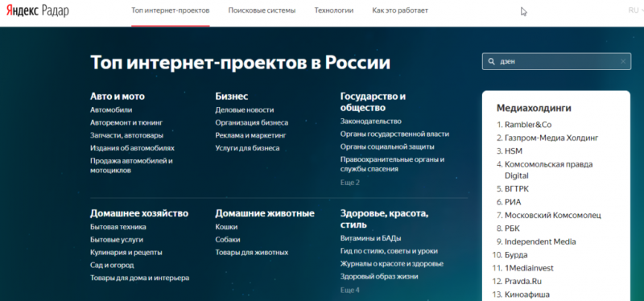Open the Собаки subcategory

coord(228,239)
